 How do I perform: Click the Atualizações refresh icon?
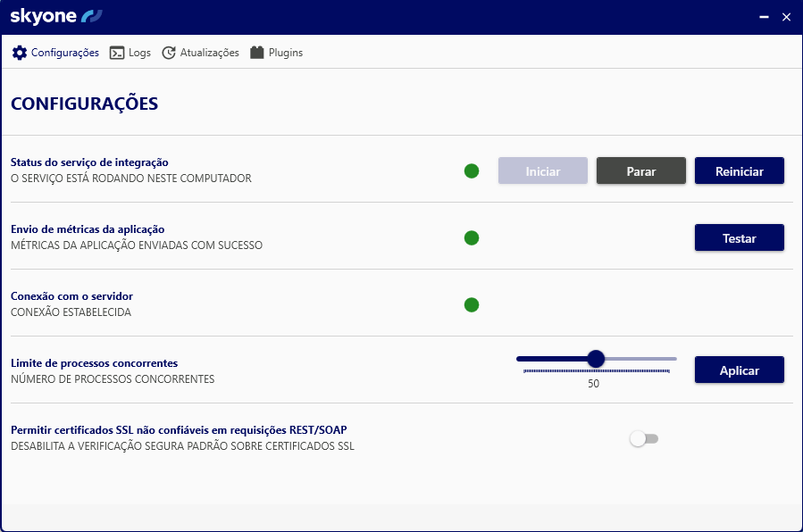(x=169, y=53)
